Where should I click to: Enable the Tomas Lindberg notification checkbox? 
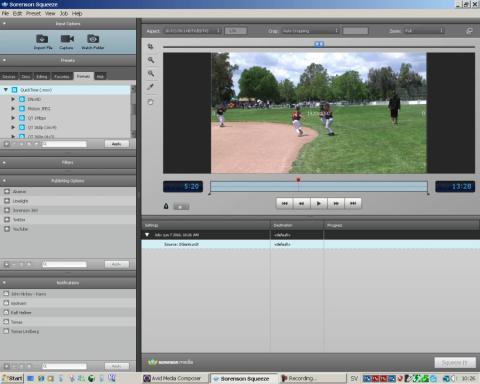[x=6, y=331]
